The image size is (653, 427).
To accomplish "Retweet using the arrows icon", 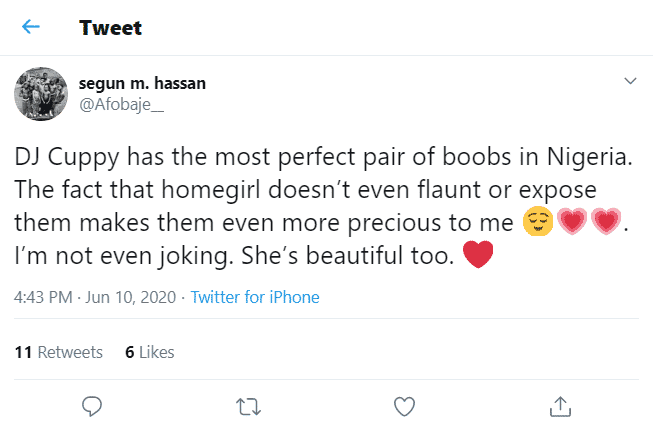I will (248, 406).
